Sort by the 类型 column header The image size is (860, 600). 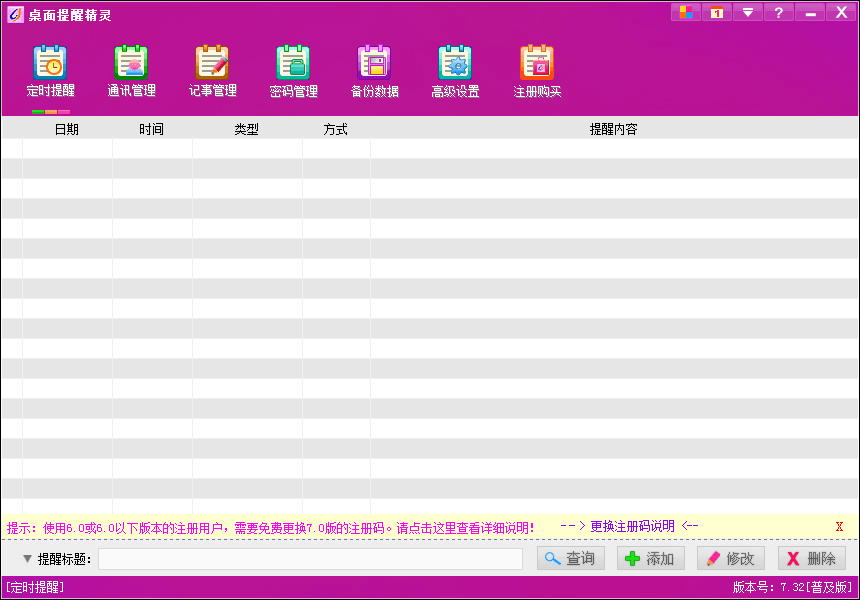click(247, 129)
